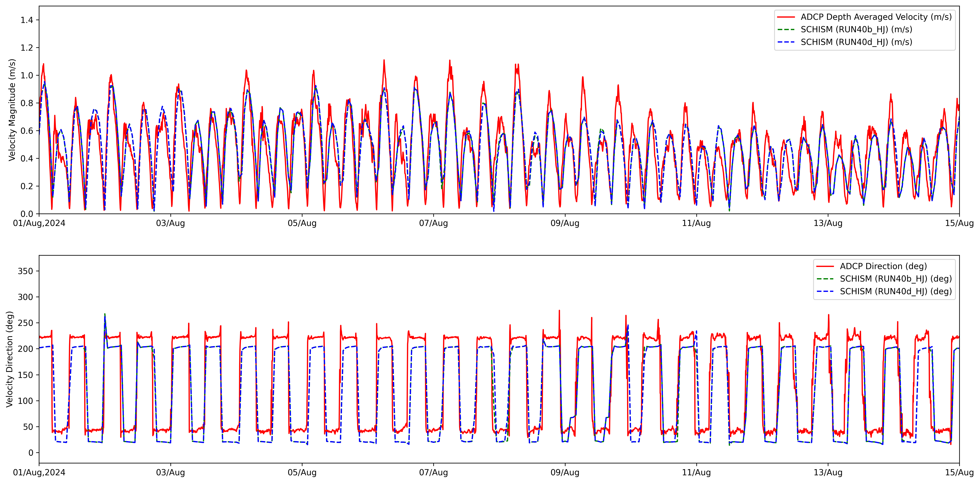The image size is (980, 483).
Task: Click the 150 y-axis tick on the direction plot
Action: pyautogui.click(x=26, y=375)
